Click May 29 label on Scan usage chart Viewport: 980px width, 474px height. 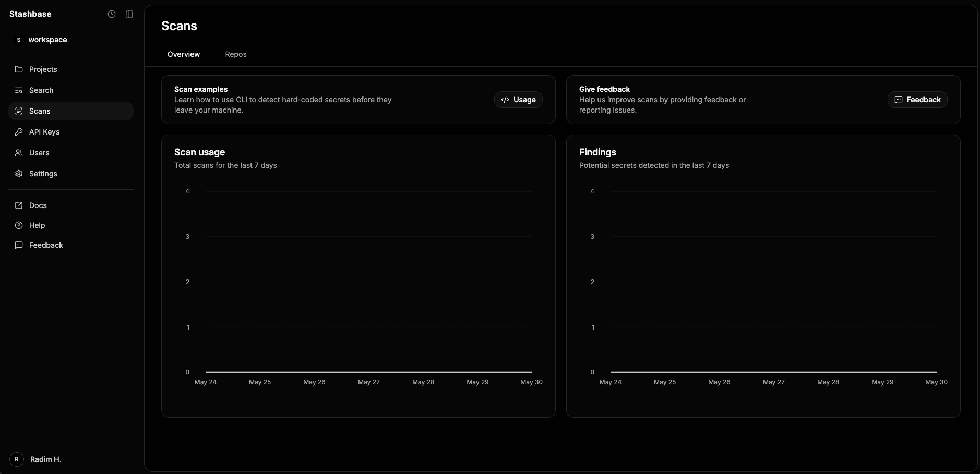point(477,382)
